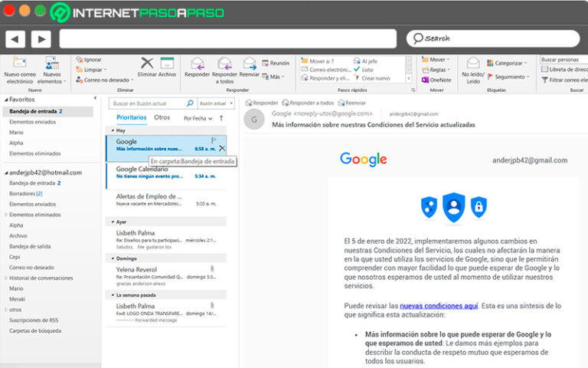The width and height of the screenshot is (588, 368).
Task: Open the Correo no deseado folder
Action: pyautogui.click(x=31, y=268)
